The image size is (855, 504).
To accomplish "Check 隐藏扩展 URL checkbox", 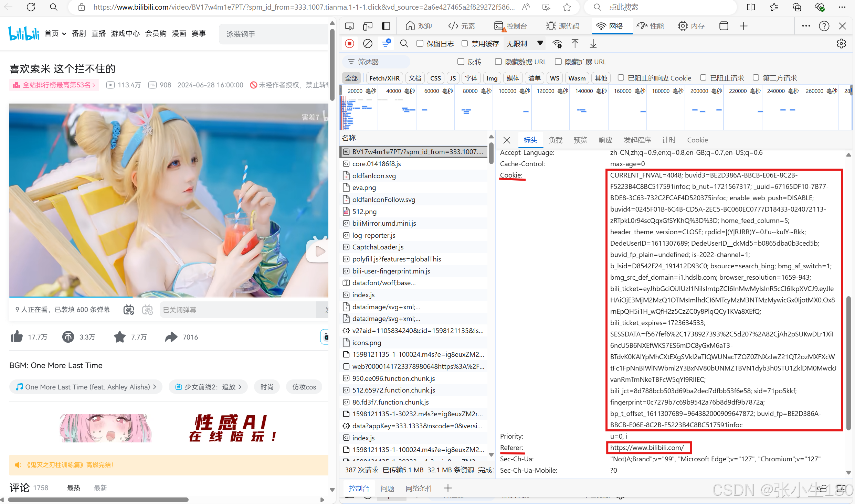I will tap(558, 62).
